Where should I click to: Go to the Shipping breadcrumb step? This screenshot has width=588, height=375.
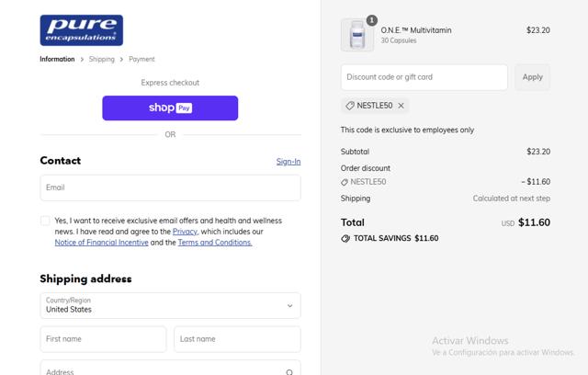(x=102, y=59)
